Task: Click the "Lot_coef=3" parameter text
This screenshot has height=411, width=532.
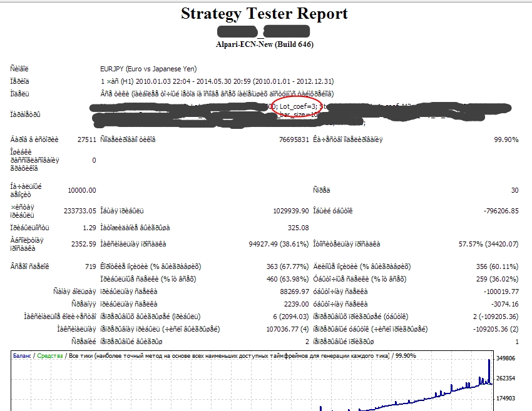Action: [297, 106]
